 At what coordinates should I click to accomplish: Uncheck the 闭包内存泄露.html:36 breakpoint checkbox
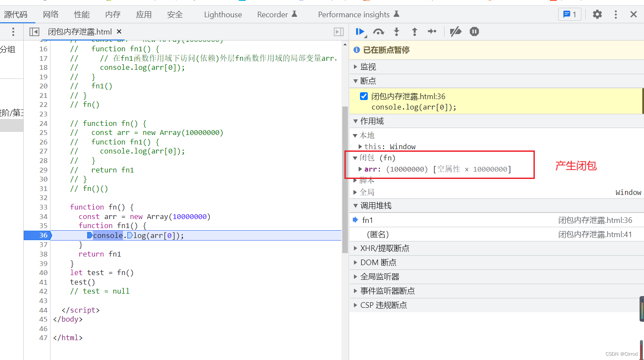click(x=364, y=96)
